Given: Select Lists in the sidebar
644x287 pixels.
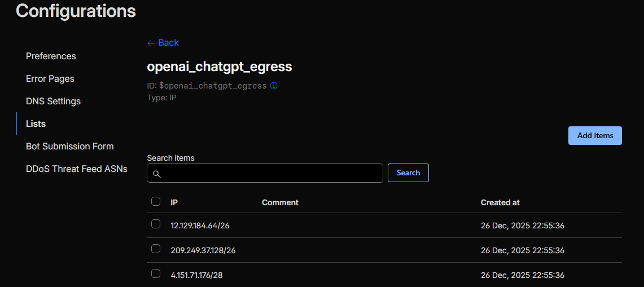Looking at the screenshot, I should (36, 124).
